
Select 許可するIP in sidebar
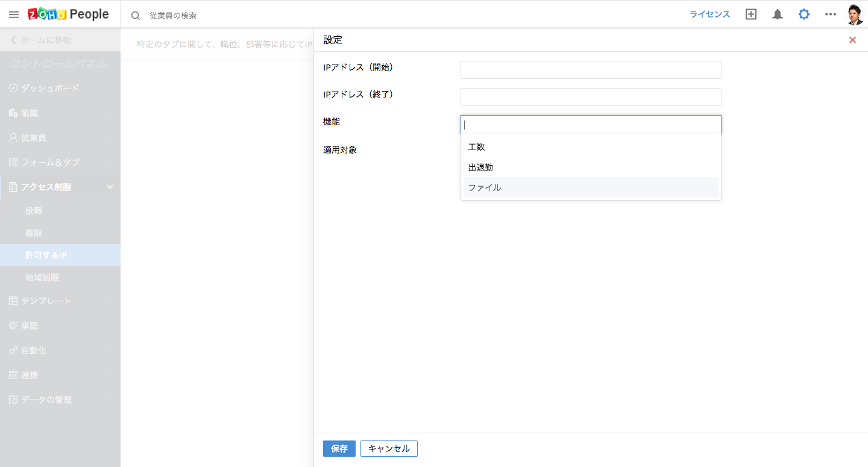[46, 255]
